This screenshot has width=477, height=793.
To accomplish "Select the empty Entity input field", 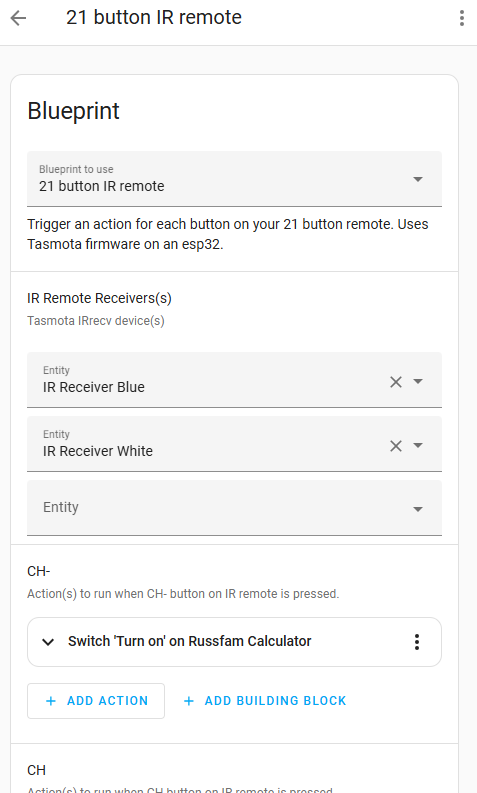I will 234,508.
